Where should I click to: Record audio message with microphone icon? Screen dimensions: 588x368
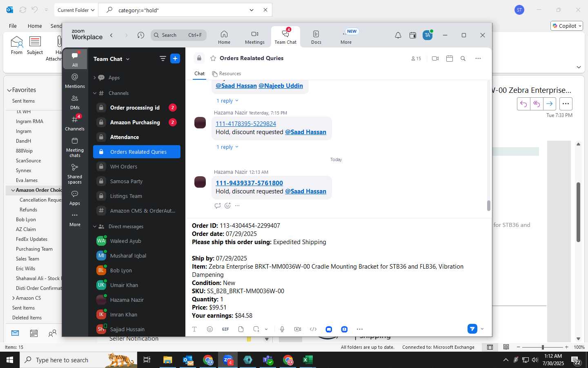[x=282, y=329]
